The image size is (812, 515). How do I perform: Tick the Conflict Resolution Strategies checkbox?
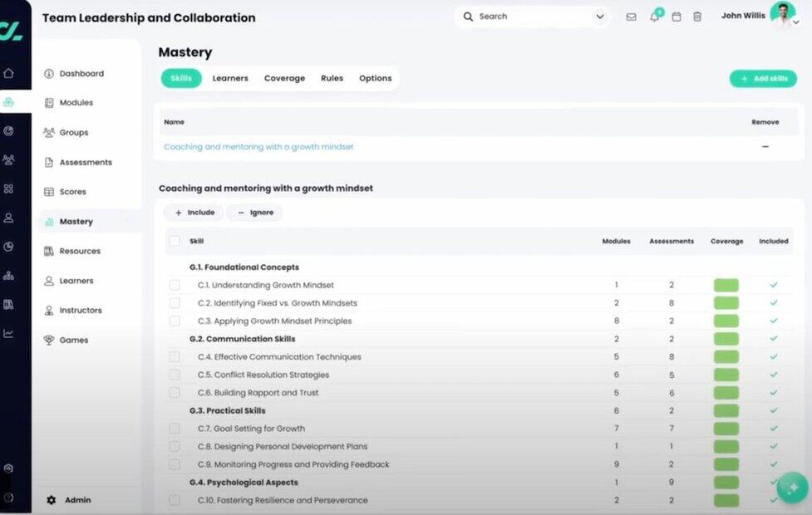click(175, 375)
